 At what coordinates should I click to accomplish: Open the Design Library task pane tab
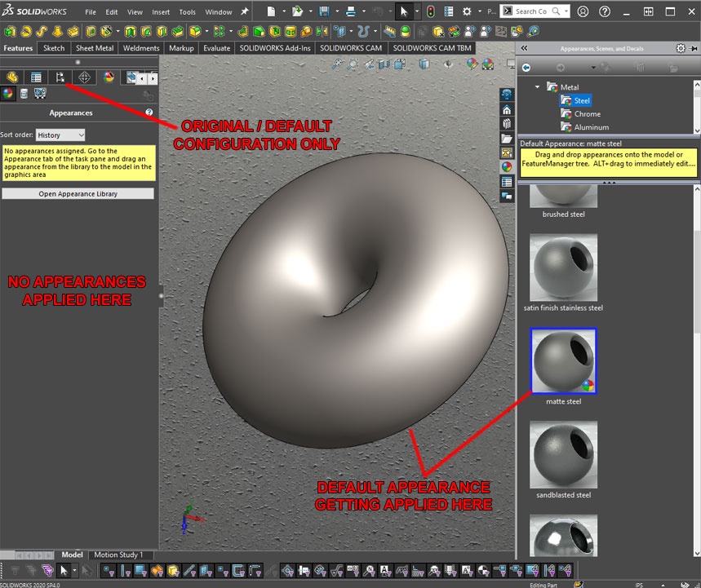[507, 124]
